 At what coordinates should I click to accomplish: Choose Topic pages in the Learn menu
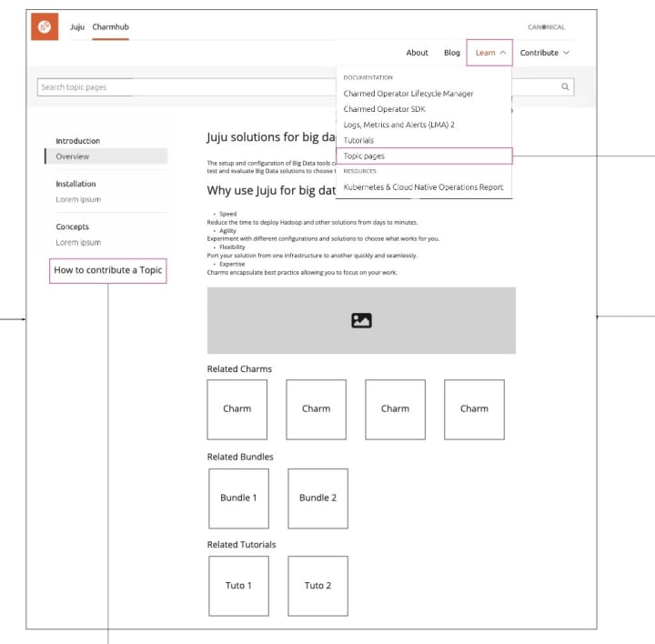pyautogui.click(x=424, y=156)
